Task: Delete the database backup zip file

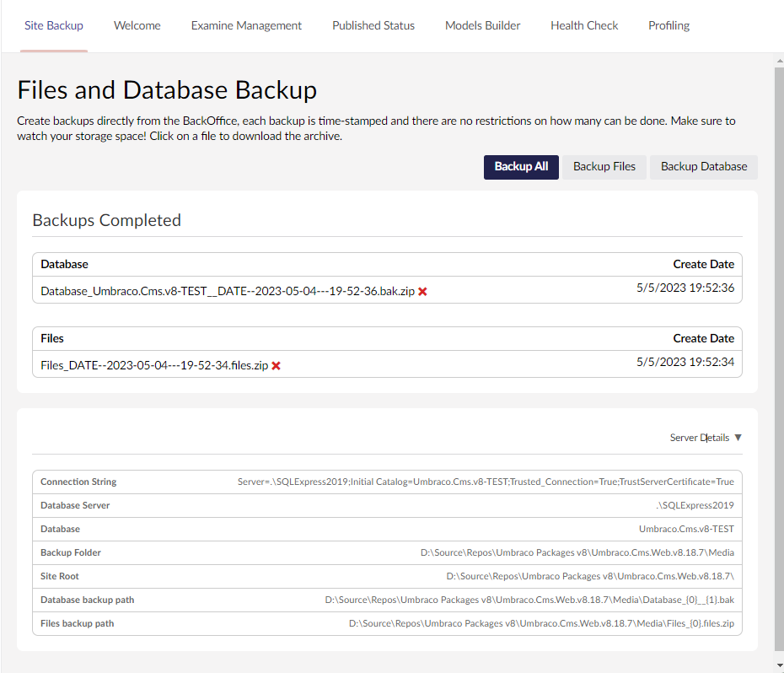Action: 422,292
